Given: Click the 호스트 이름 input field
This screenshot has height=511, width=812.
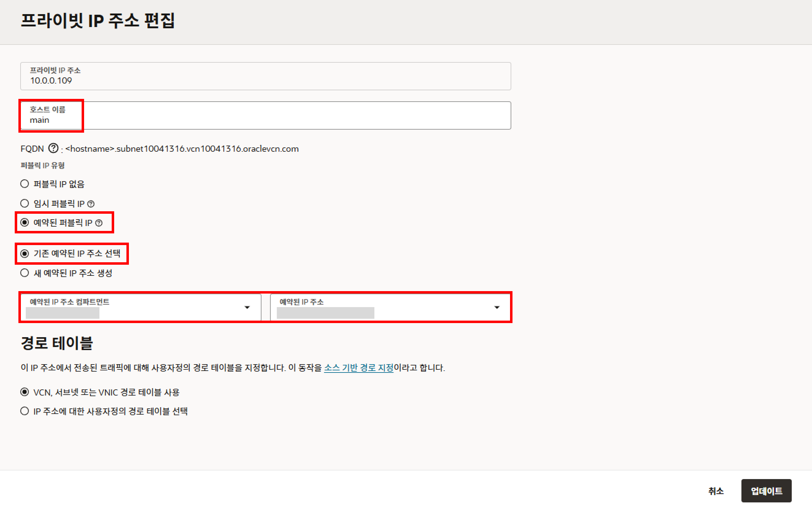Looking at the screenshot, I should (x=270, y=116).
